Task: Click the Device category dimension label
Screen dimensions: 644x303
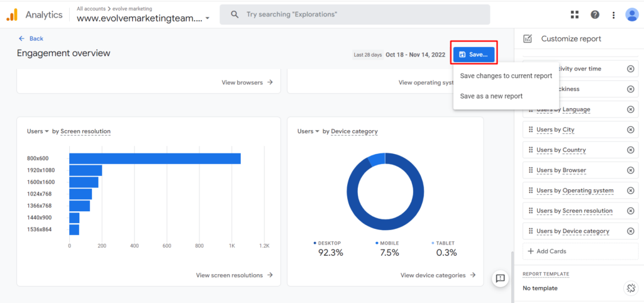Action: point(355,131)
